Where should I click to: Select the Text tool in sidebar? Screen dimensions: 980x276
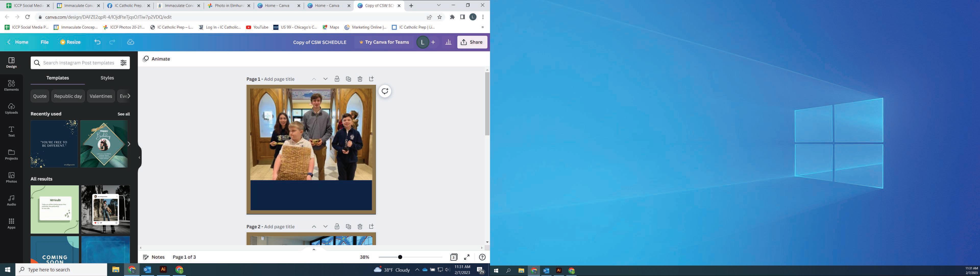[11, 131]
